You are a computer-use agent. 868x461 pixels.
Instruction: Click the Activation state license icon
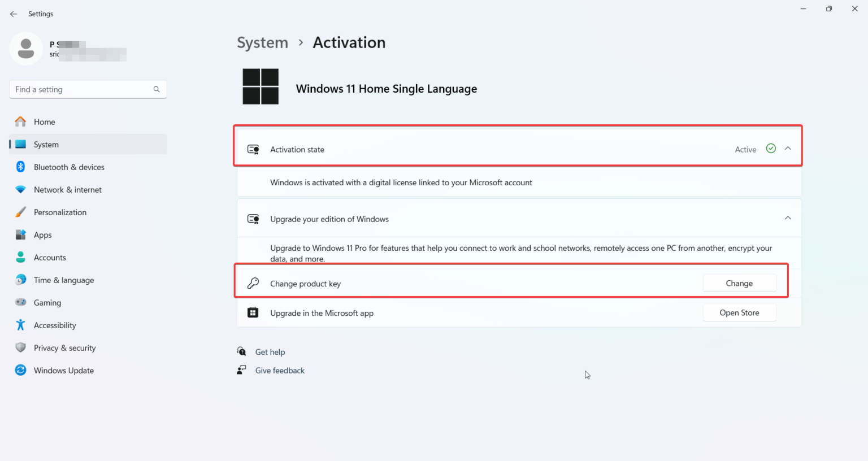(x=253, y=149)
